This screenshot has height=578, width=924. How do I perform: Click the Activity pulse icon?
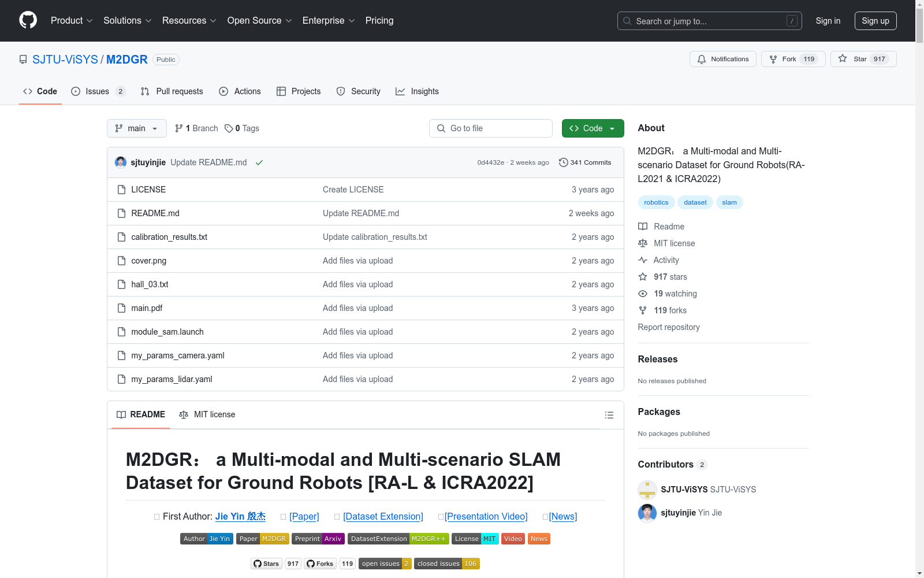[643, 260]
